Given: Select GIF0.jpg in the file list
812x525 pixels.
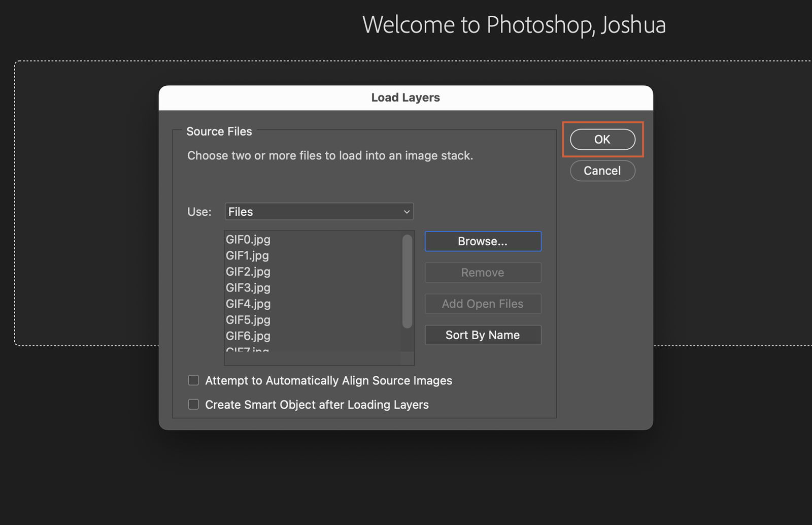Looking at the screenshot, I should click(248, 239).
